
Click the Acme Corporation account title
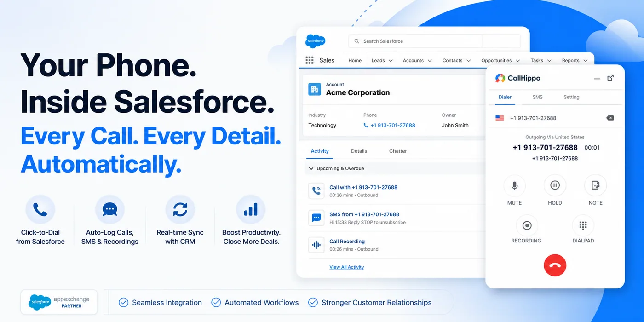click(x=358, y=92)
